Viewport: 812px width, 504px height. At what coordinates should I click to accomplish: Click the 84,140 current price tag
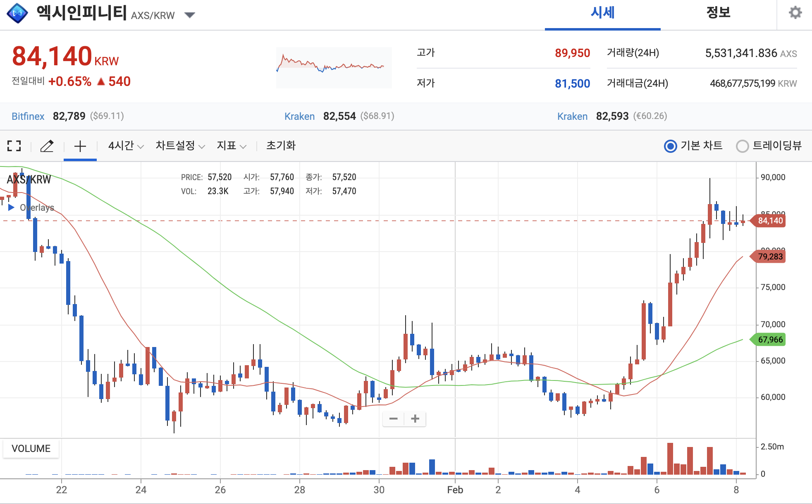770,221
